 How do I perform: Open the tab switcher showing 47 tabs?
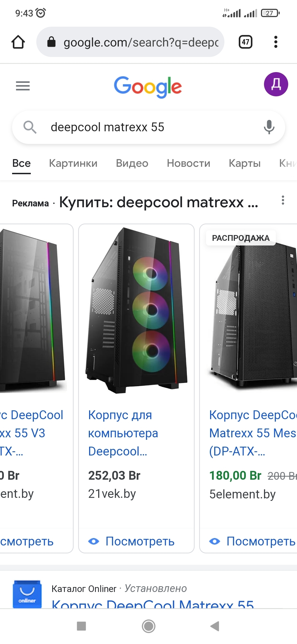tap(245, 42)
